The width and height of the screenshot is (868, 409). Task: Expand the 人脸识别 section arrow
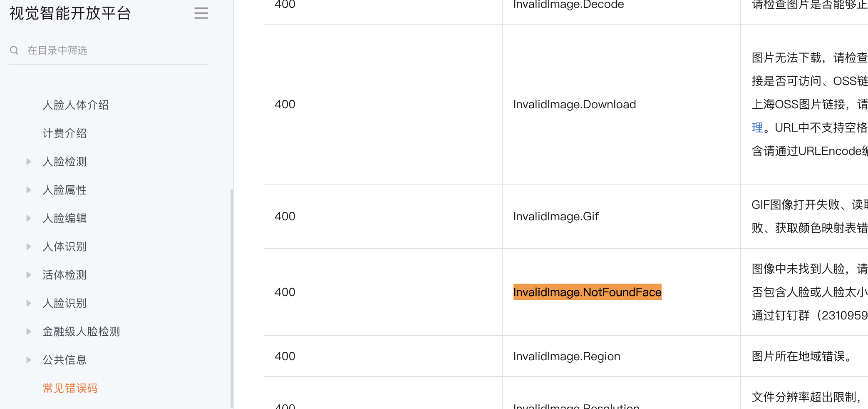coord(29,303)
